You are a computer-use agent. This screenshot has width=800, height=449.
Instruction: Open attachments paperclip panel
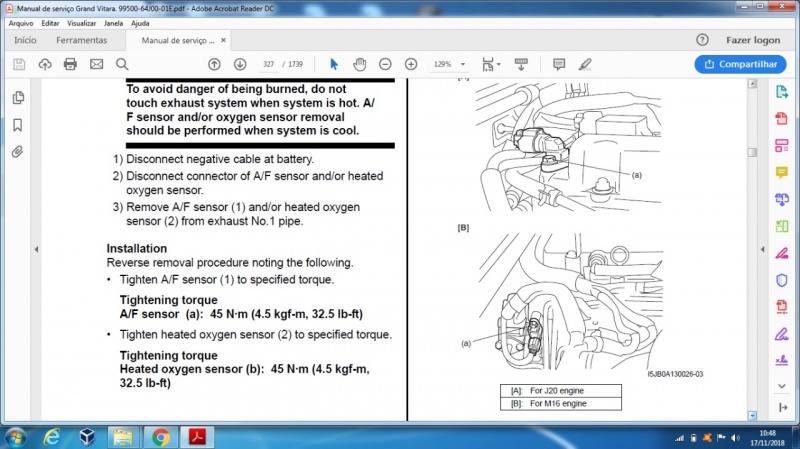coord(18,152)
